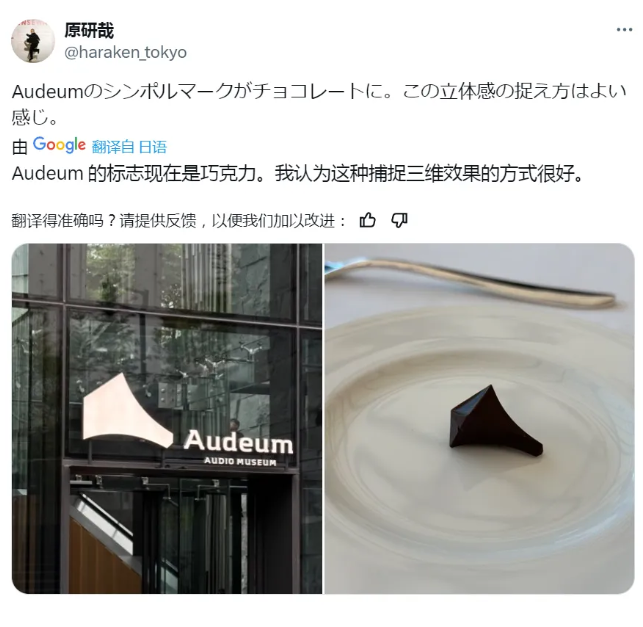Click the @haraken_tokyo handle
Viewport: 643px width, 627px height.
[x=125, y=52]
